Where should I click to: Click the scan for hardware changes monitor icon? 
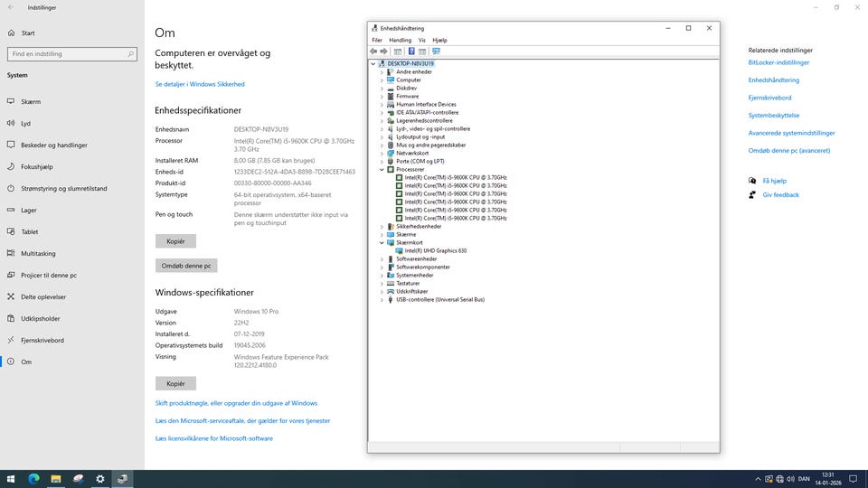(436, 52)
